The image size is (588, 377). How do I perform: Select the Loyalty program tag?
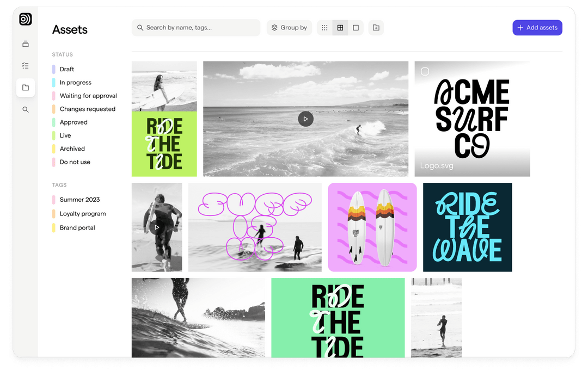(83, 213)
